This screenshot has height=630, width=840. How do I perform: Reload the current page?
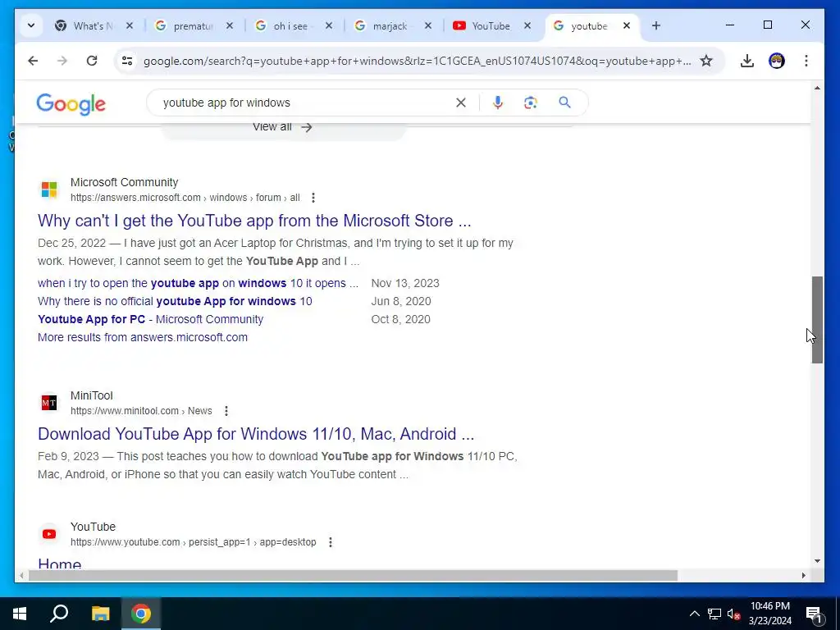(x=92, y=61)
